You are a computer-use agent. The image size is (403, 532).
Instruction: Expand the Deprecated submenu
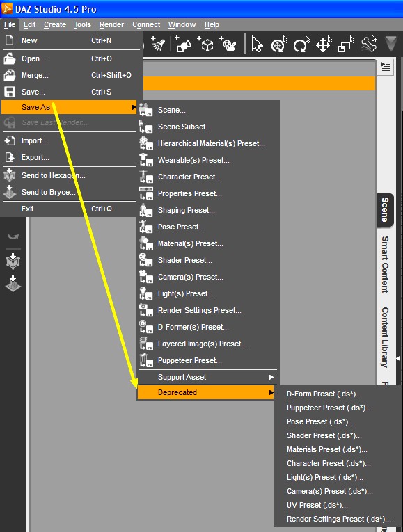pyautogui.click(x=206, y=392)
